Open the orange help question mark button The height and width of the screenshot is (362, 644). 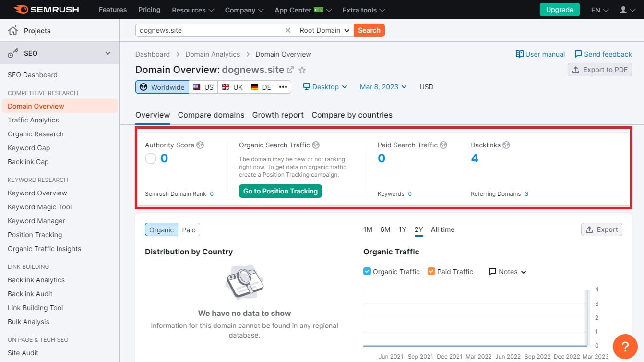(x=625, y=346)
